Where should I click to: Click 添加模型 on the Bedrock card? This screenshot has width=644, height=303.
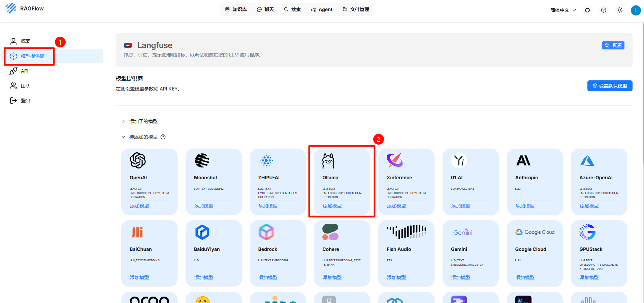268,277
